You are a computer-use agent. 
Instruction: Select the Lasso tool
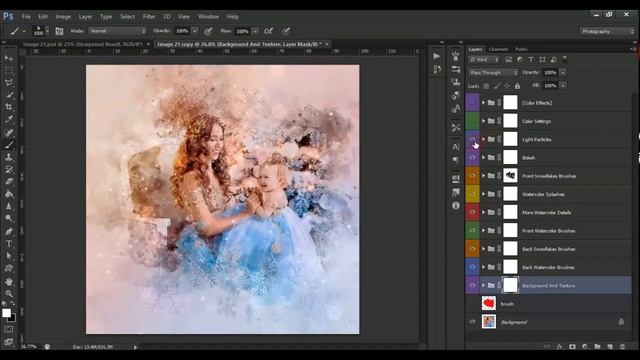click(9, 83)
